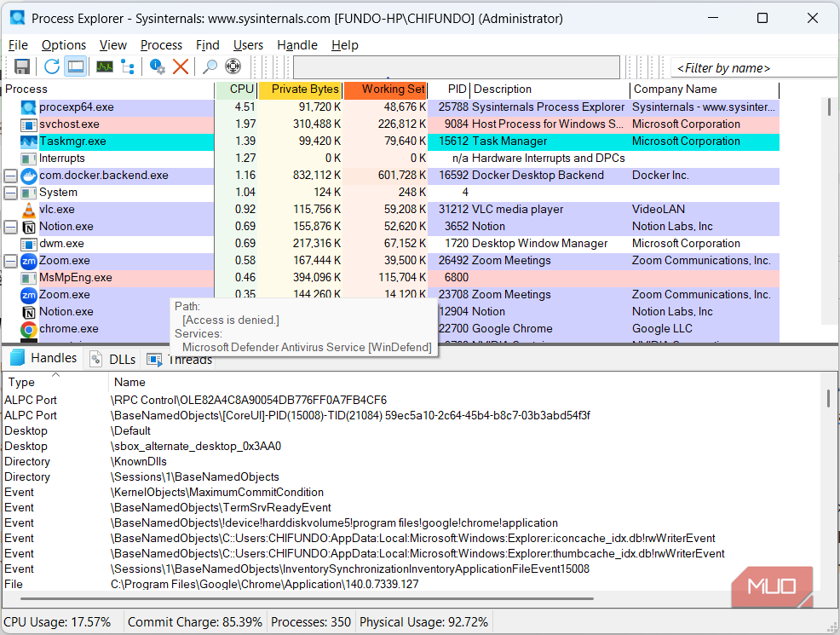Click the Find Handle or DLL magnifier icon

(x=210, y=66)
